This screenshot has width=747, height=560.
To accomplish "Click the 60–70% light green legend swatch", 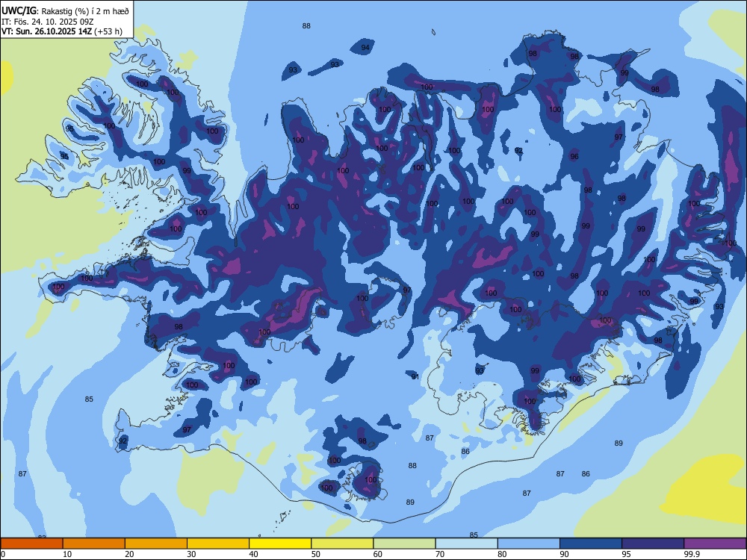I will tap(404, 544).
